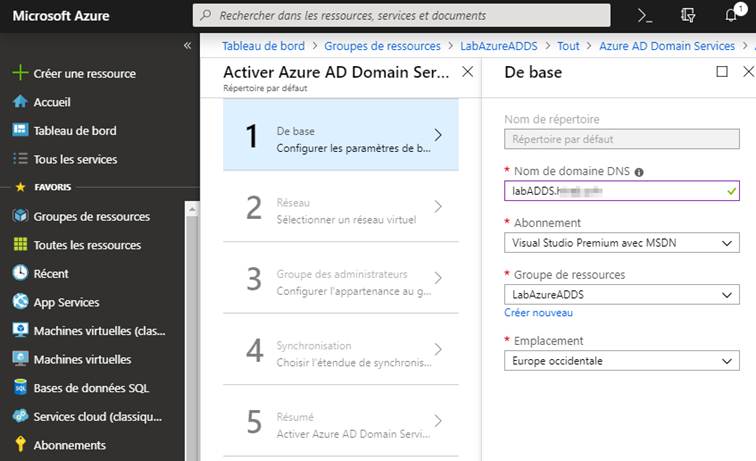Expand step 4 Synchronisation chevron
Viewport: 756px width, 461px height.
click(x=438, y=349)
